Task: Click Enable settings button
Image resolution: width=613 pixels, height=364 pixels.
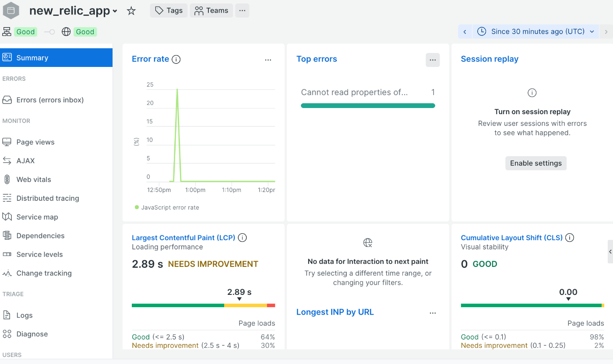Action: click(x=536, y=163)
